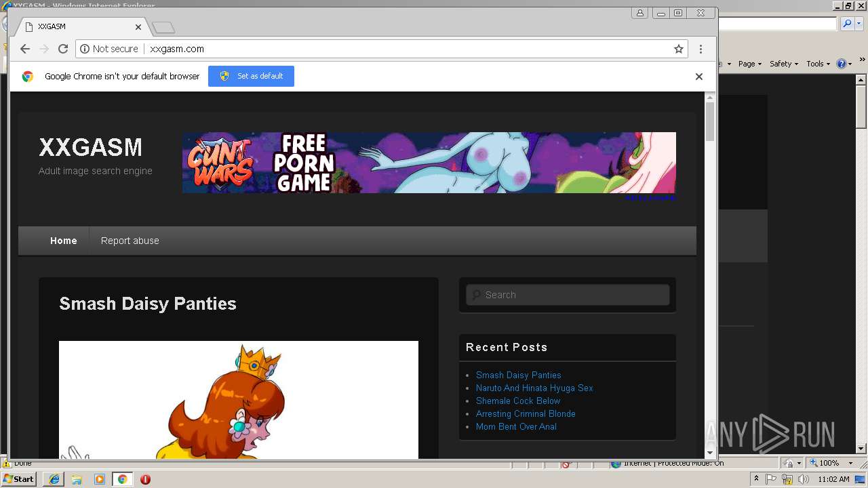
Task: Click the Internet Explorer search box
Action: 778,24
